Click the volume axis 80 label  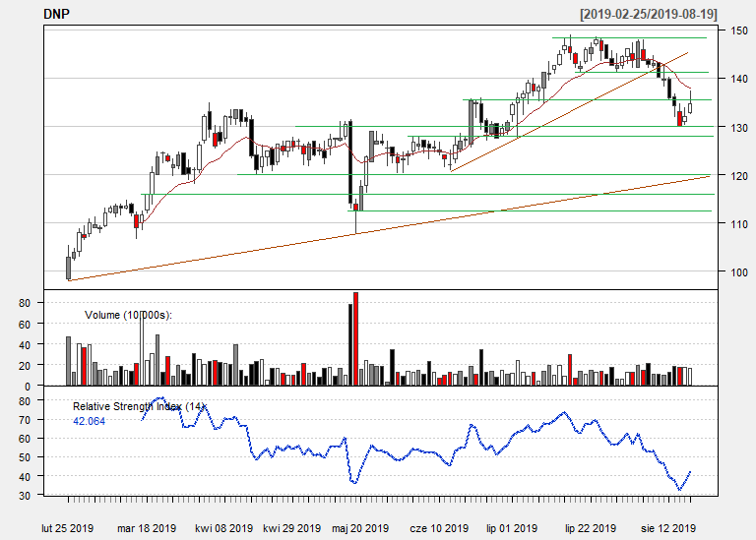pyautogui.click(x=25, y=303)
